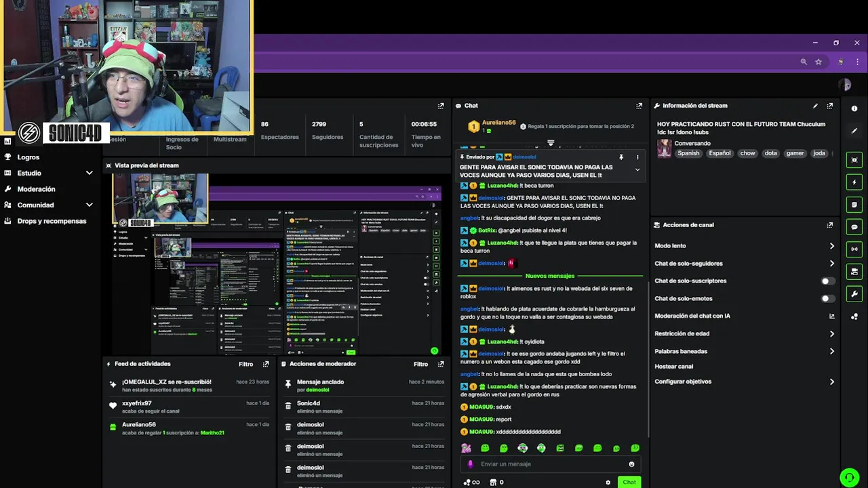Select the notes icon in right sidebar
This screenshot has width=868, height=488.
pyautogui.click(x=854, y=205)
